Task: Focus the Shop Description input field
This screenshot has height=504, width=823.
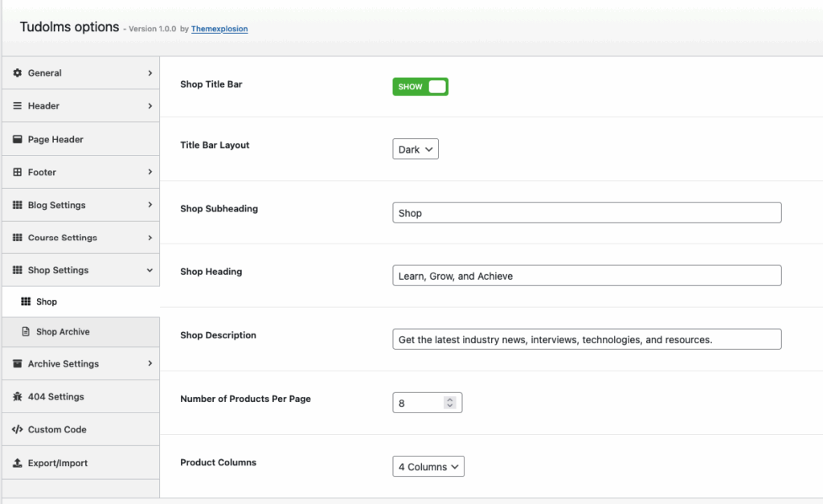Action: (x=587, y=339)
